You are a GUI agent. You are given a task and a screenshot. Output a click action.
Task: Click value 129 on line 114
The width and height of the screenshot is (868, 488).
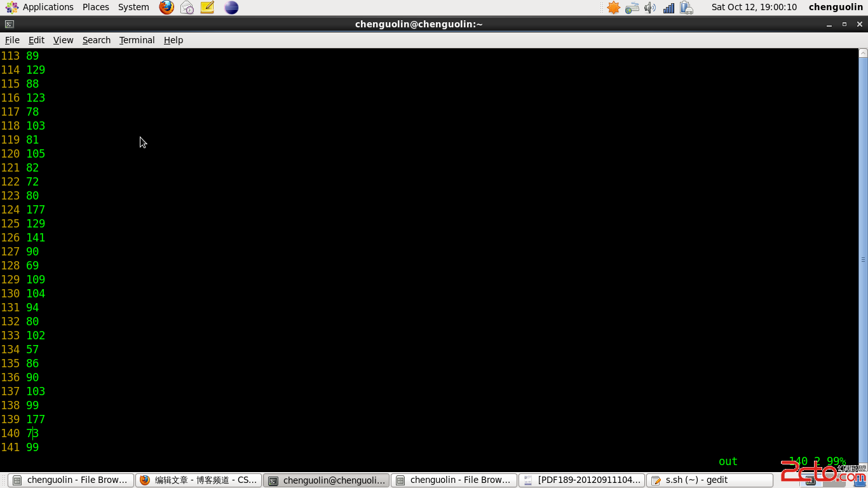(x=36, y=70)
